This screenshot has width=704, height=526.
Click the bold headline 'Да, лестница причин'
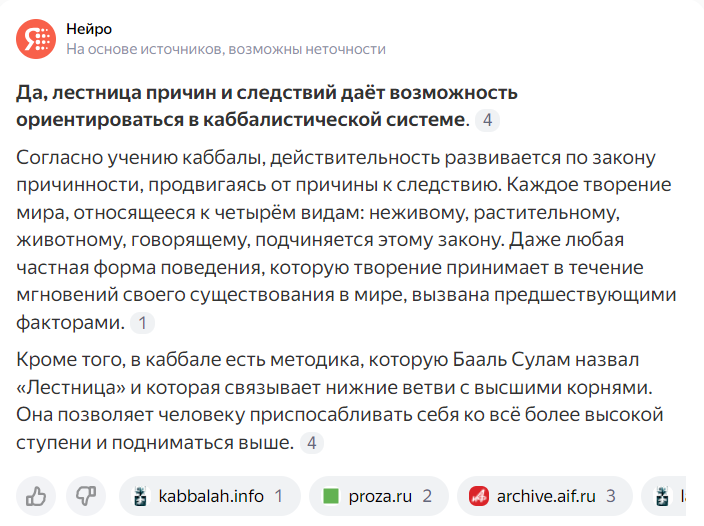267,106
